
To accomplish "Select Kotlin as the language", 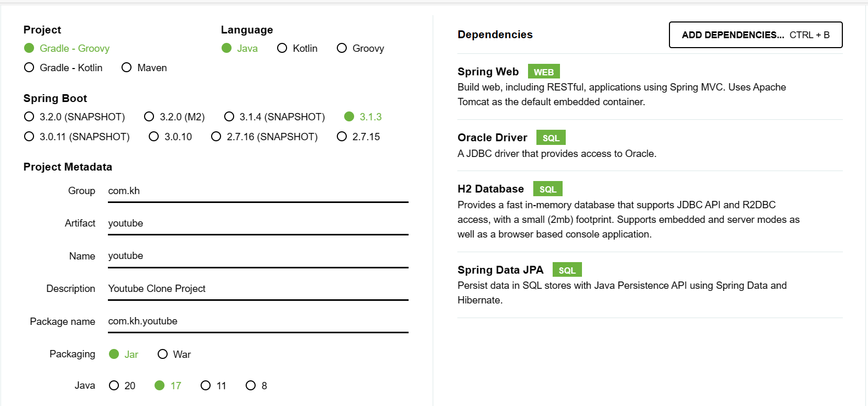I will coord(282,48).
